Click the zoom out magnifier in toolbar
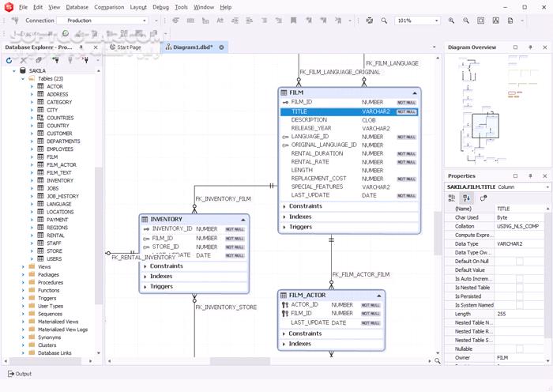 [x=466, y=21]
